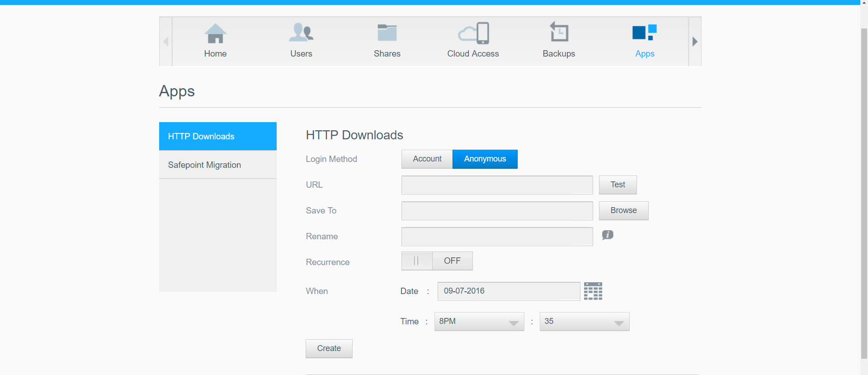Click the Home label in navigation

(215, 54)
